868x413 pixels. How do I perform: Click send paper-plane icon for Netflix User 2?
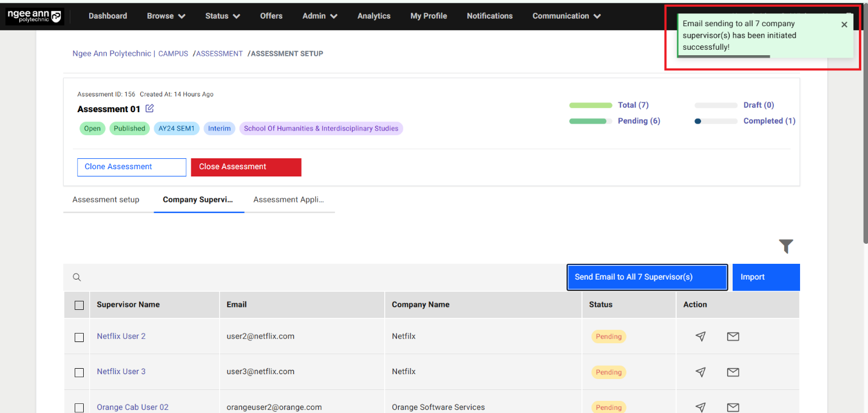click(700, 337)
